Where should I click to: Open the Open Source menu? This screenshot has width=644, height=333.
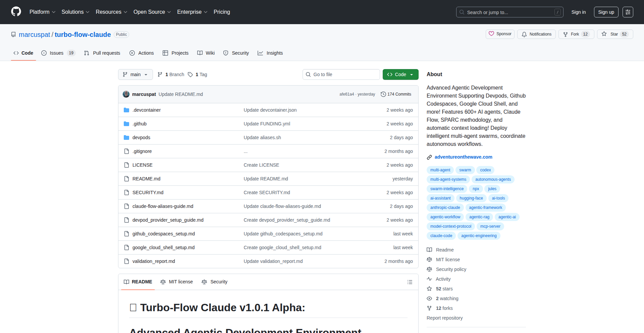pos(152,12)
